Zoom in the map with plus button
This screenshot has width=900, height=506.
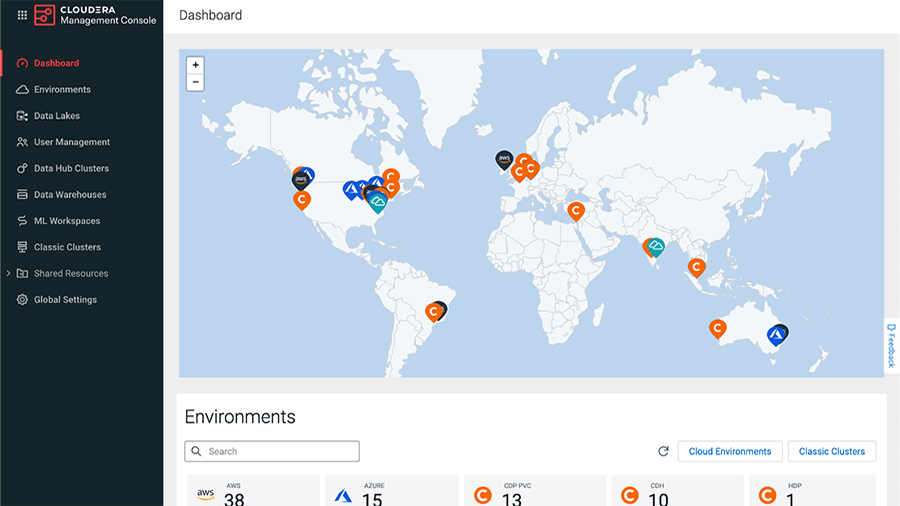(195, 65)
